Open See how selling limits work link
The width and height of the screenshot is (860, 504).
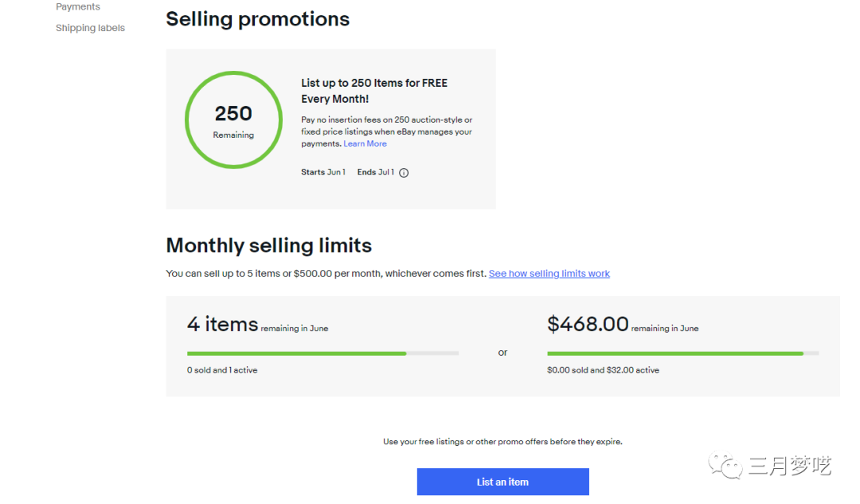pyautogui.click(x=549, y=274)
